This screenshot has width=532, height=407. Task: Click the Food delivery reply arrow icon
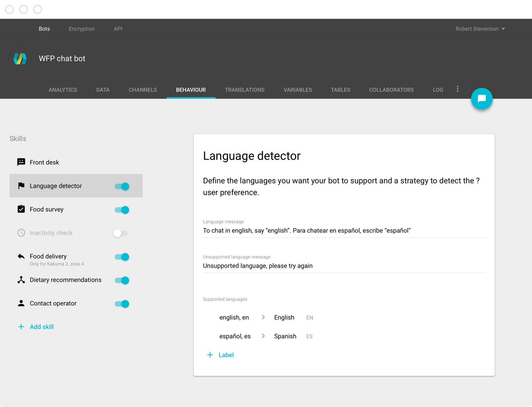[x=21, y=256]
